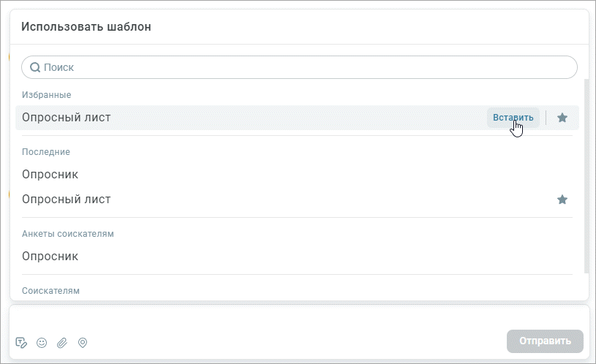Screen dimensions: 596x364
Task: Click the Избранные section header
Action: pos(46,94)
